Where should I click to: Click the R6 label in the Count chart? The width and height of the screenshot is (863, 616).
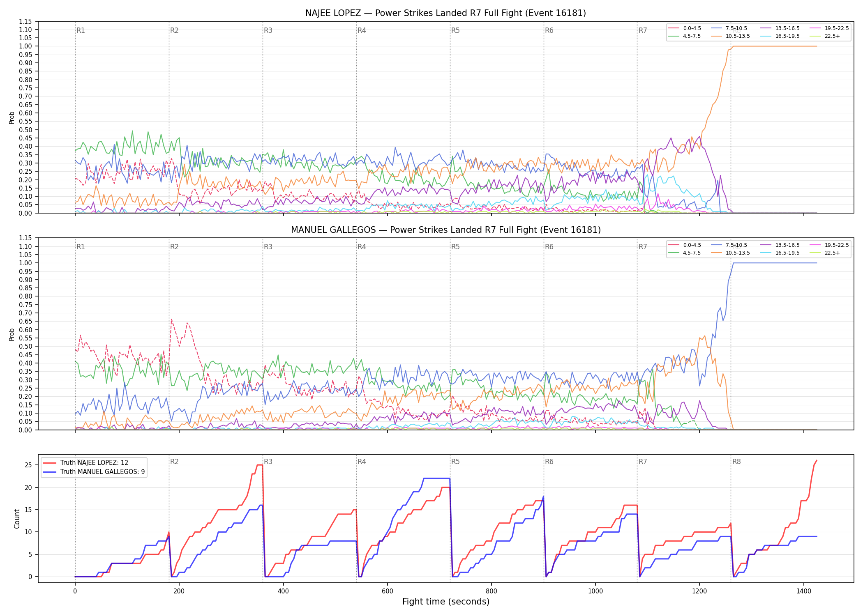[x=549, y=462]
